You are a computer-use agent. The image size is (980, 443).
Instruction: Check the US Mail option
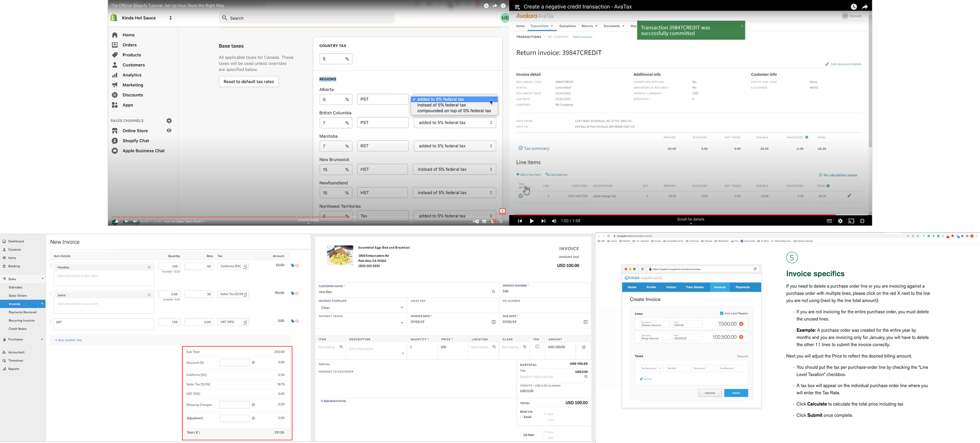pos(521,435)
